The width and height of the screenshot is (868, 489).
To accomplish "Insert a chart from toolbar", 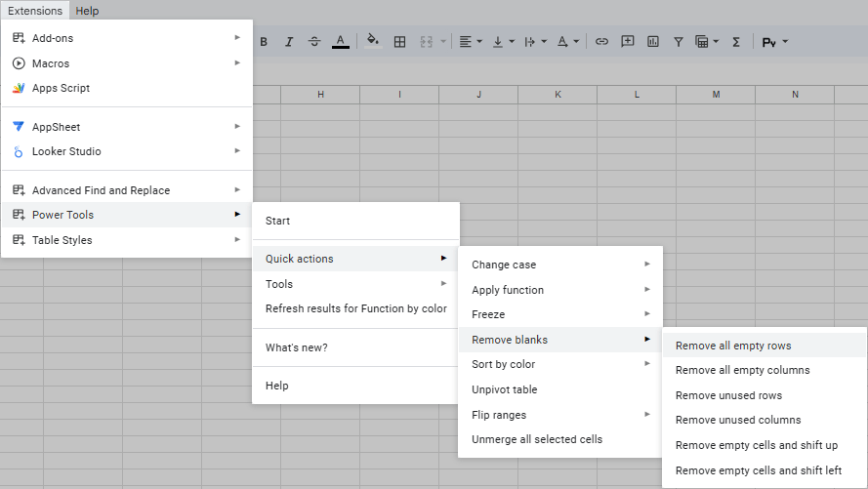I will 653,42.
